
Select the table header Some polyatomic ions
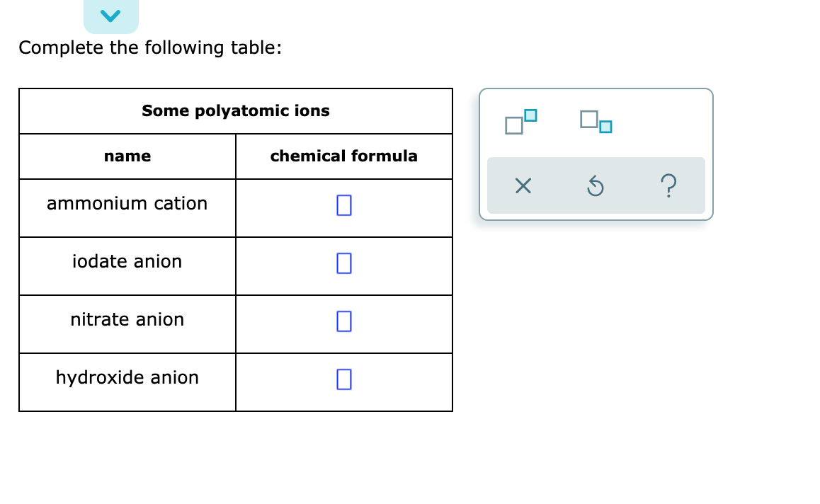click(236, 110)
